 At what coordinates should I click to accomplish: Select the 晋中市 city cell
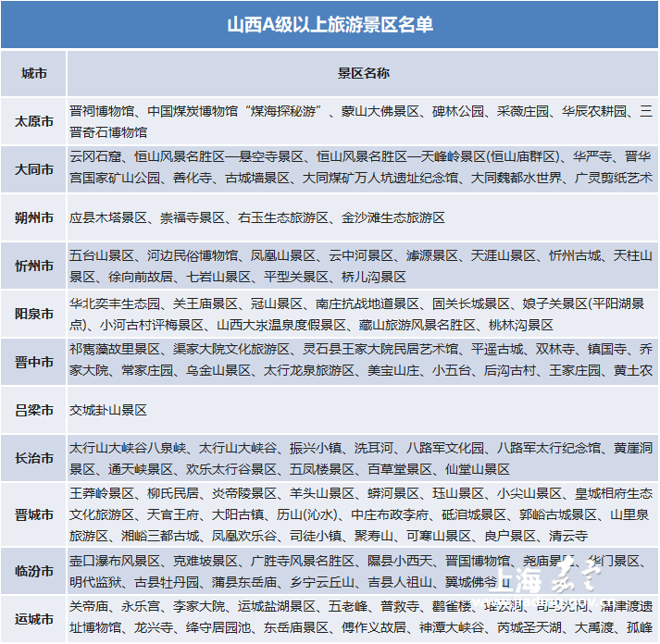point(33,362)
